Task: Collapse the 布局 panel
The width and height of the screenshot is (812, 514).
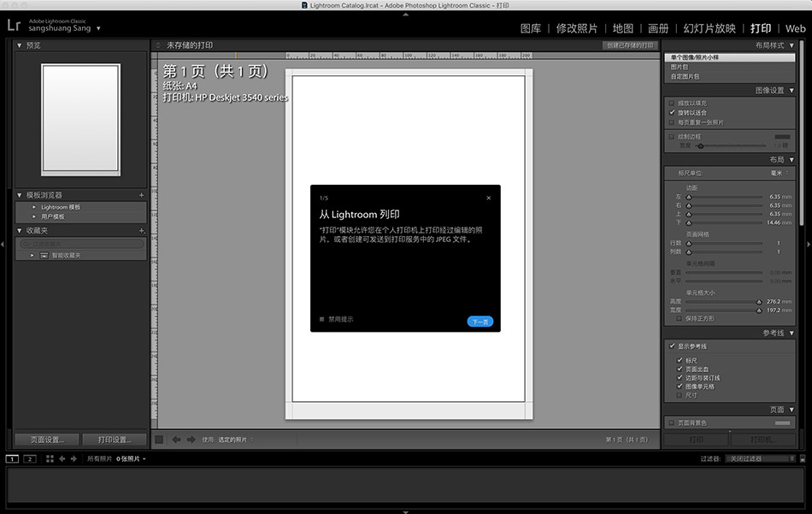Action: click(x=791, y=160)
